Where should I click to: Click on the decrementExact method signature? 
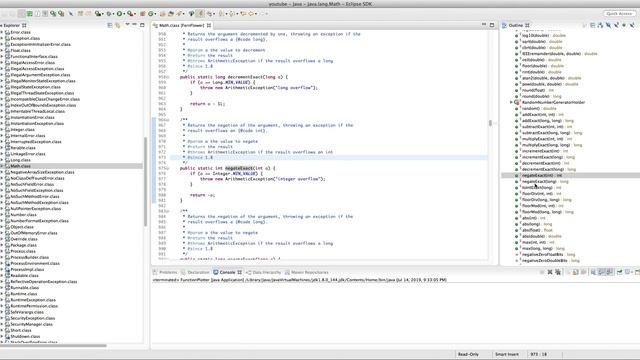(233, 77)
